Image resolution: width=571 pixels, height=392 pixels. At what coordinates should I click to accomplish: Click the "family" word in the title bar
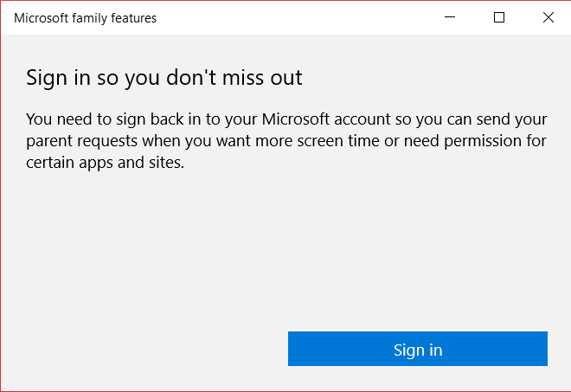coord(92,17)
